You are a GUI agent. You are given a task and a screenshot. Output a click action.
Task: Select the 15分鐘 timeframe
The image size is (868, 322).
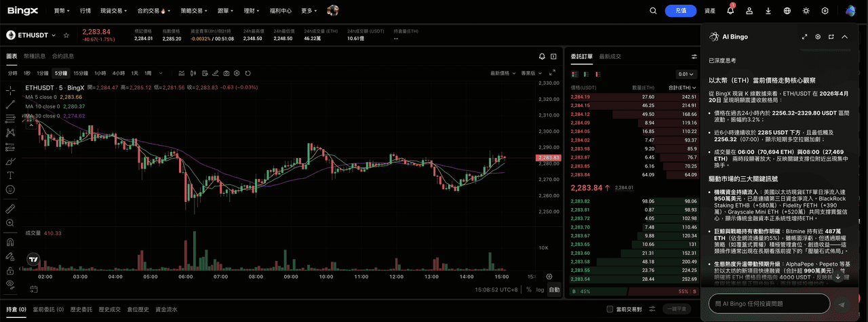(81, 73)
